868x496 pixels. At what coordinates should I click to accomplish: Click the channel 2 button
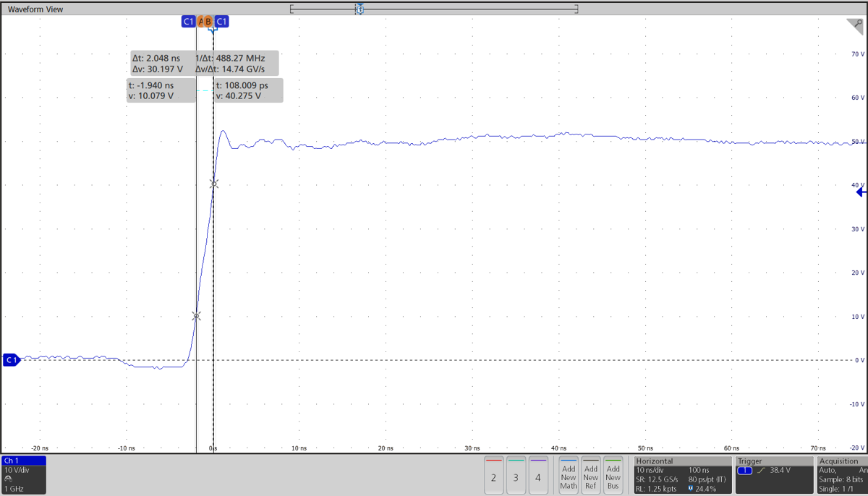(494, 474)
